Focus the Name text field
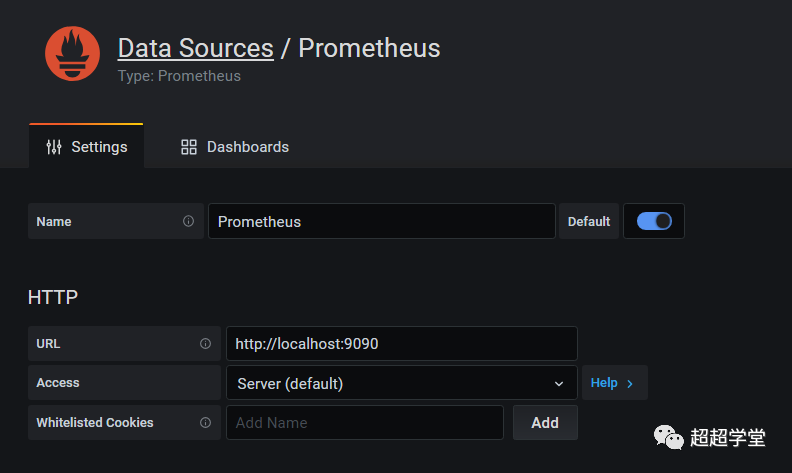 pos(381,221)
